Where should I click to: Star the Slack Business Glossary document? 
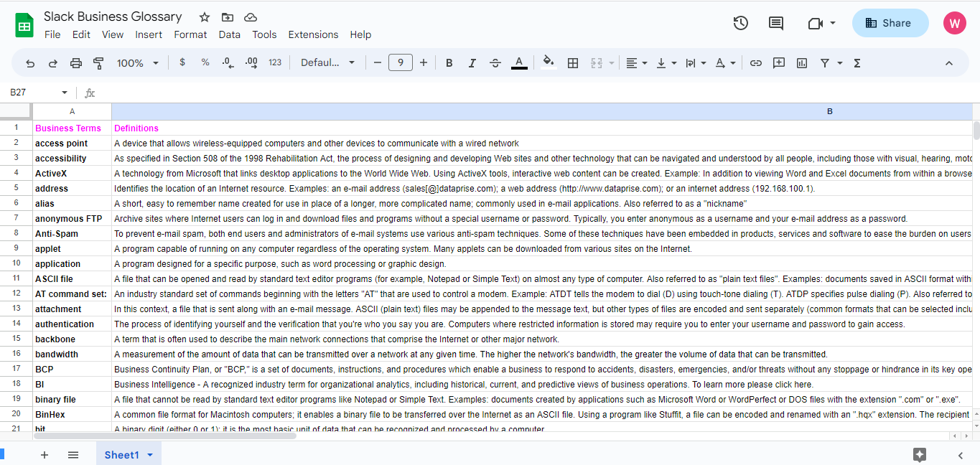coord(205,17)
